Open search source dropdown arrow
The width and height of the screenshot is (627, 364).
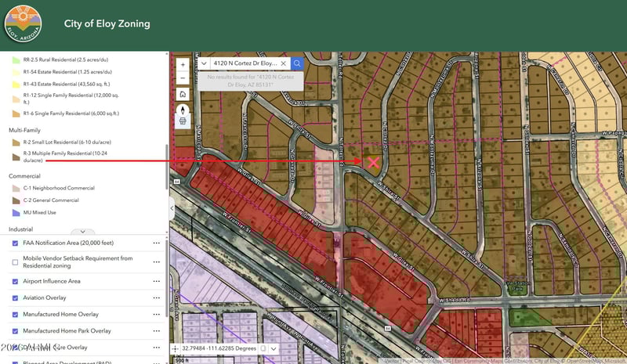pos(204,63)
